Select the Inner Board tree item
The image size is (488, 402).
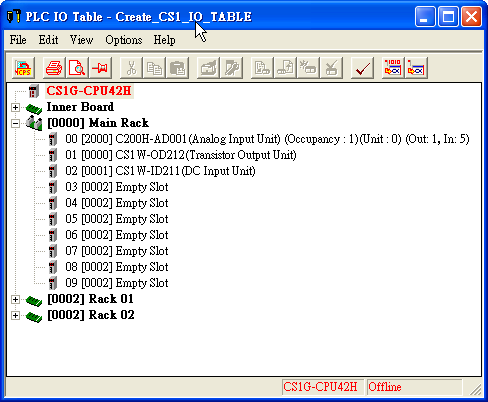pyautogui.click(x=80, y=107)
